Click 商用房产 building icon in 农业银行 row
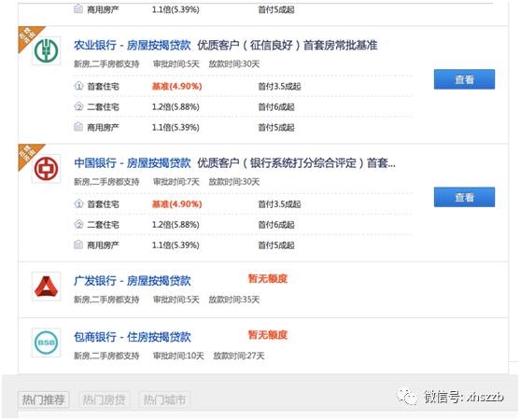Image resolution: width=520 pixels, height=420 pixels. [x=78, y=127]
